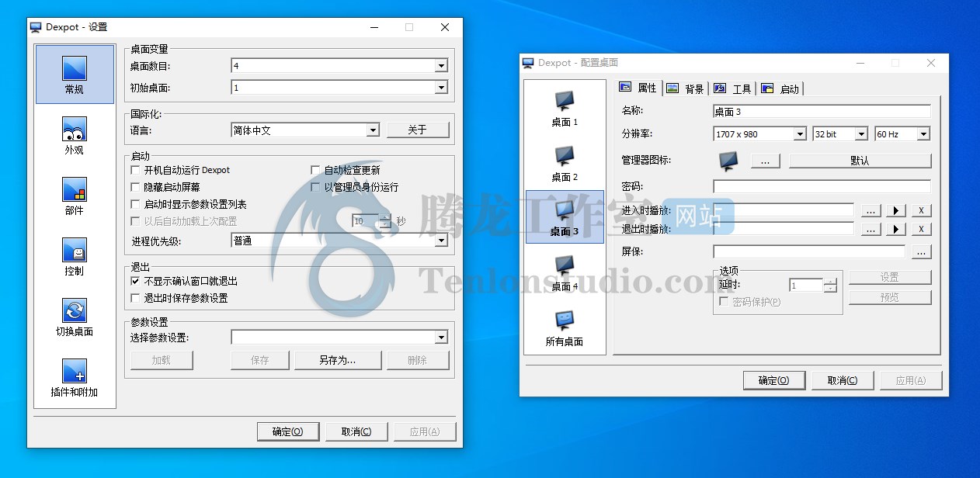Screen dimensions: 980x478
Task: Browse for 屏保 screensaver file
Action: point(921,252)
